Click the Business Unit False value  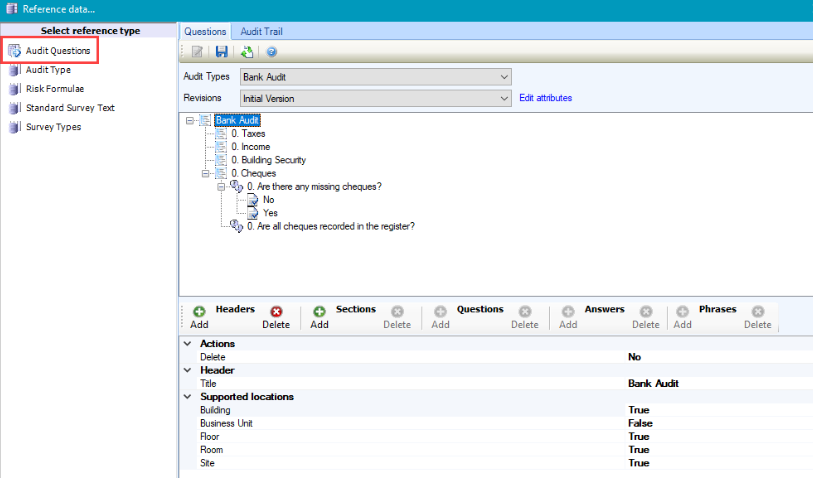640,423
